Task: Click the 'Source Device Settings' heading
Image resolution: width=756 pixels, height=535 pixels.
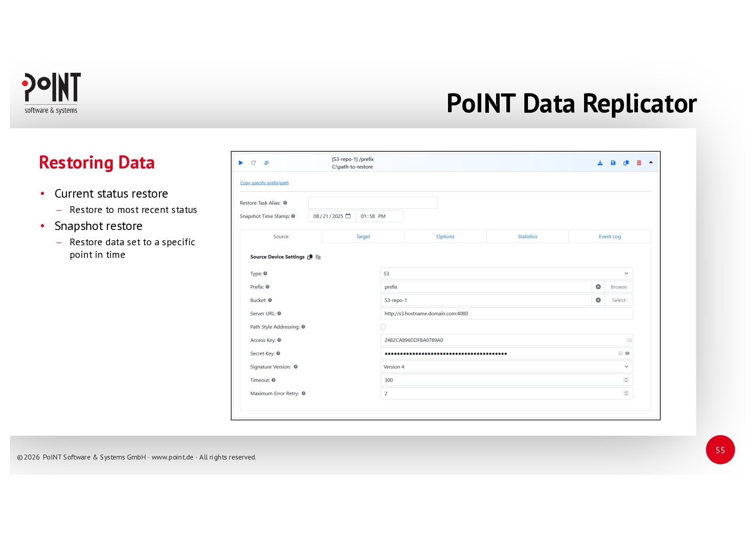Action: point(277,257)
